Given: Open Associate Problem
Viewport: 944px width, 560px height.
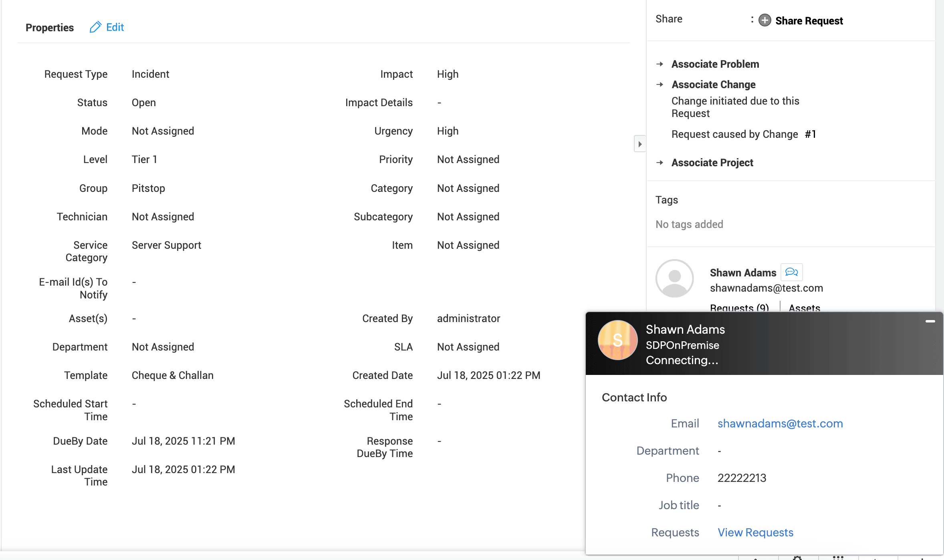Looking at the screenshot, I should click(x=715, y=64).
